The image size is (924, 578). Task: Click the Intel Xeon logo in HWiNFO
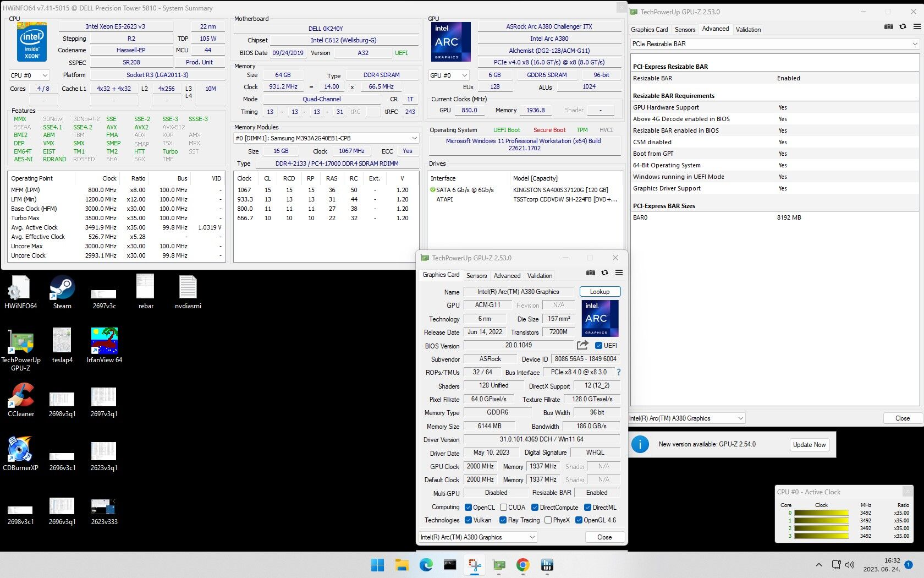pos(32,42)
